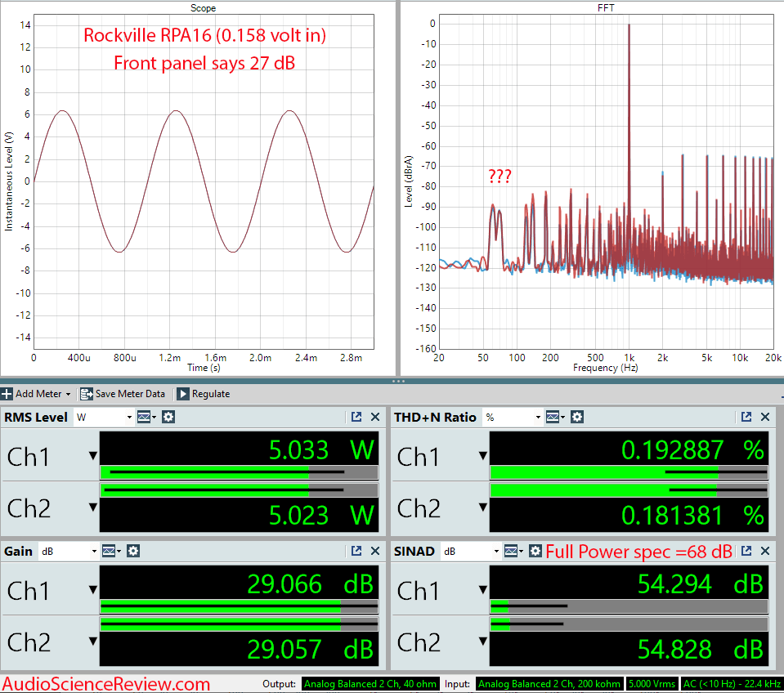Image resolution: width=784 pixels, height=693 pixels.
Task: Click SINAD Ch1 reading 54.294 dB
Action: pos(701,583)
